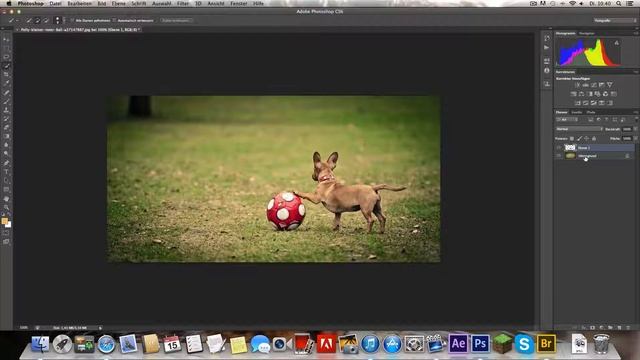Open the Bearbeiten menu
640x360 pixels.
tap(80, 3)
